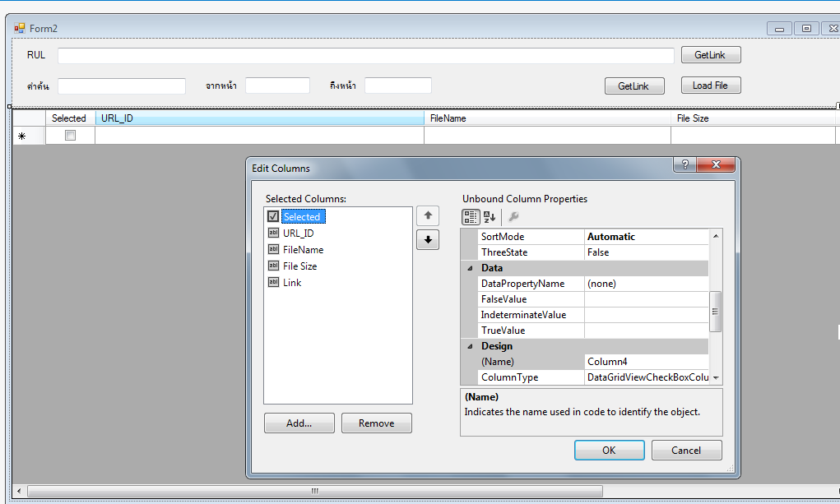The image size is (840, 504).
Task: Click the text icon next to URL_ID
Action: coord(273,233)
